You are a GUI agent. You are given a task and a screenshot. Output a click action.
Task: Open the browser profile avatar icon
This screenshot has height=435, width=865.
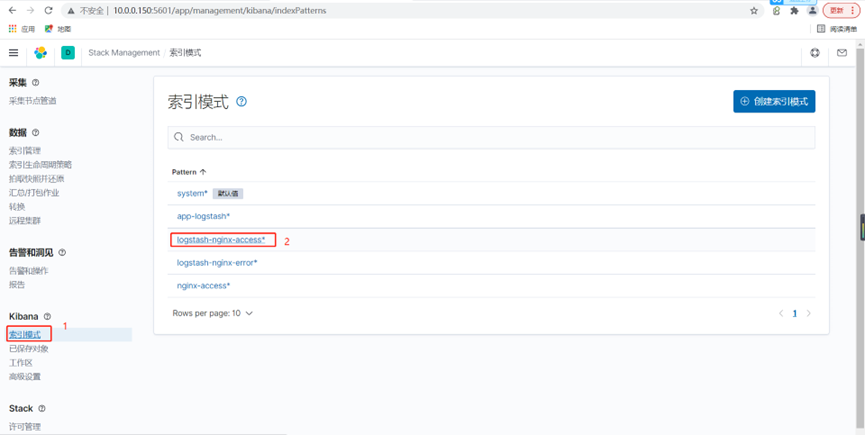(812, 10)
